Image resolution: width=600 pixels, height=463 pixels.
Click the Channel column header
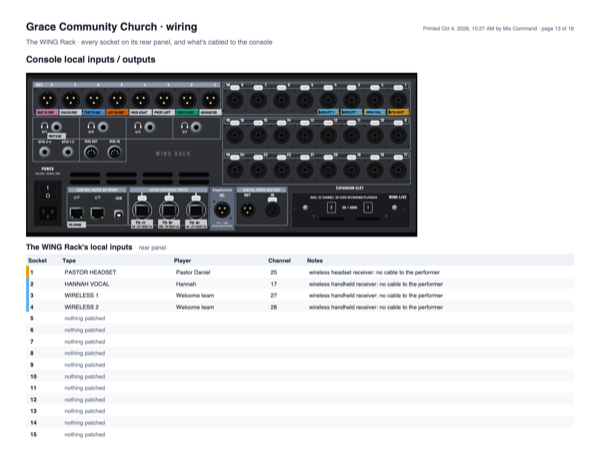coord(279,261)
